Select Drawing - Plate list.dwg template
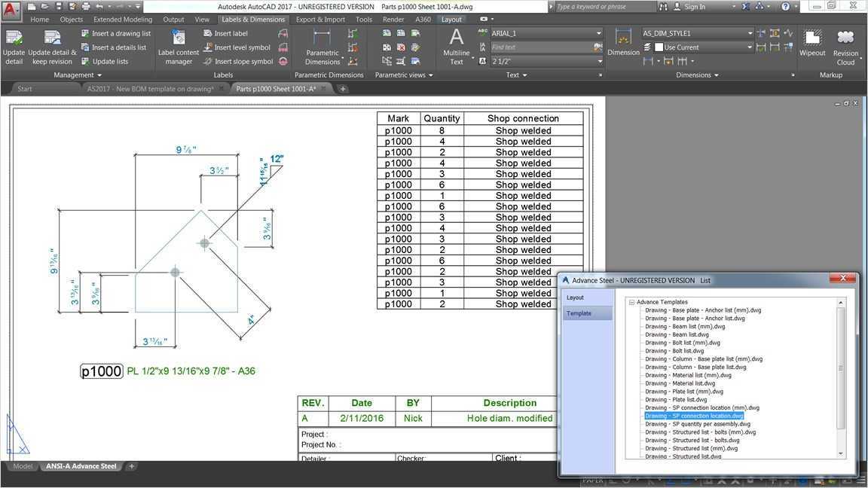The width and height of the screenshot is (868, 488). click(x=676, y=399)
